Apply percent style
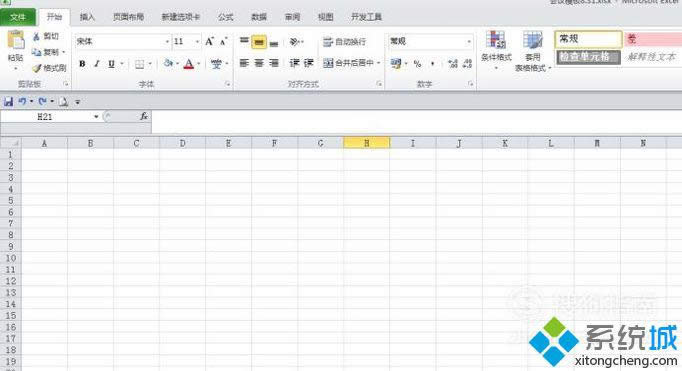The height and width of the screenshot is (371, 682). pyautogui.click(x=418, y=64)
